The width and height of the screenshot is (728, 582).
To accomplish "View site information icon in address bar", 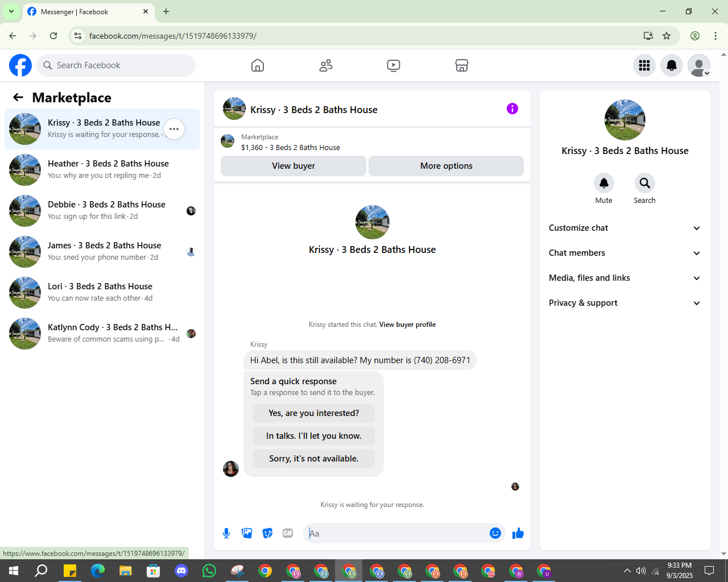I will tap(78, 36).
